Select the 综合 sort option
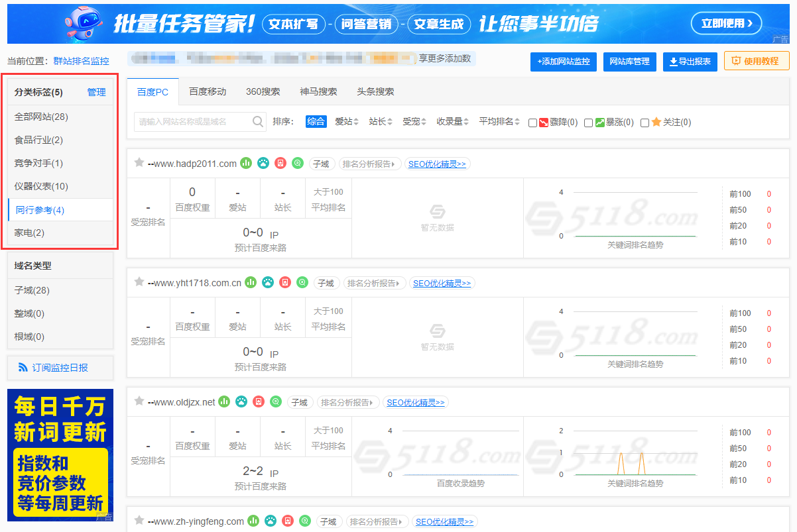The height and width of the screenshot is (532, 797). 316,122
